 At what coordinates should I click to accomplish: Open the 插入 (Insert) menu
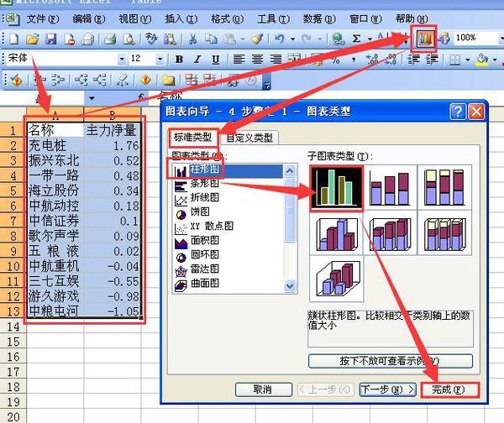coord(181,19)
